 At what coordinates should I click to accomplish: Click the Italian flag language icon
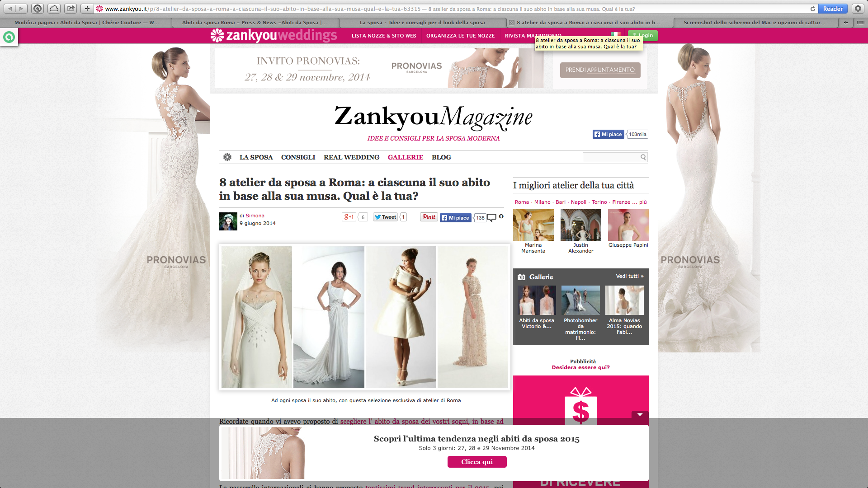coord(615,34)
